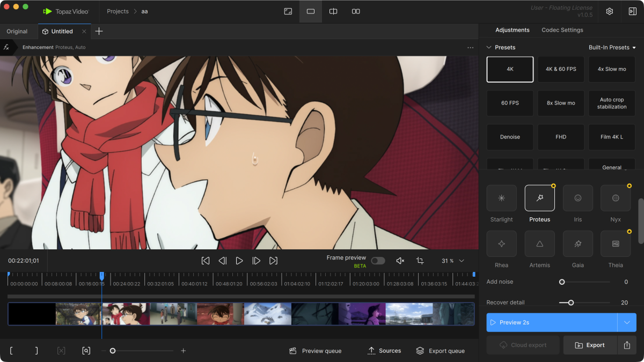Expand the zoom percentage dropdown

(x=461, y=261)
